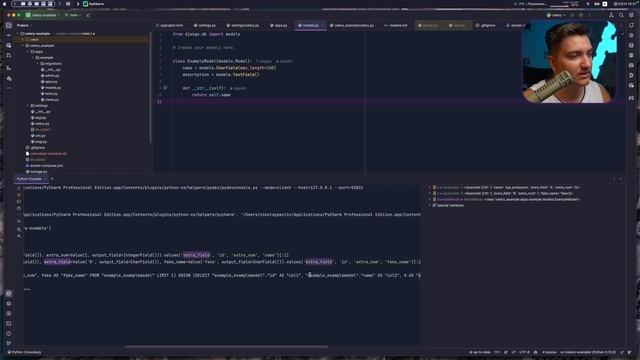Open wsgi.py in project tree
The width and height of the screenshot is (640, 360).
click(39, 142)
